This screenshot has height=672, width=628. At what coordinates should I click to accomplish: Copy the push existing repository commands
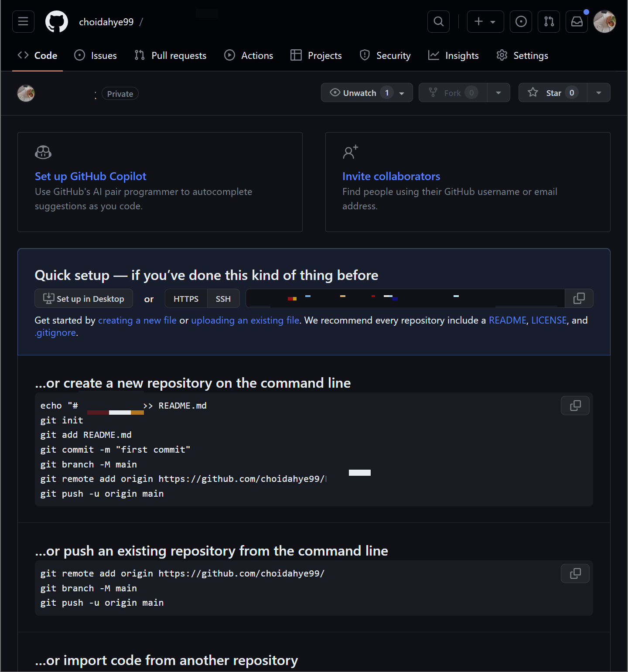tap(575, 573)
